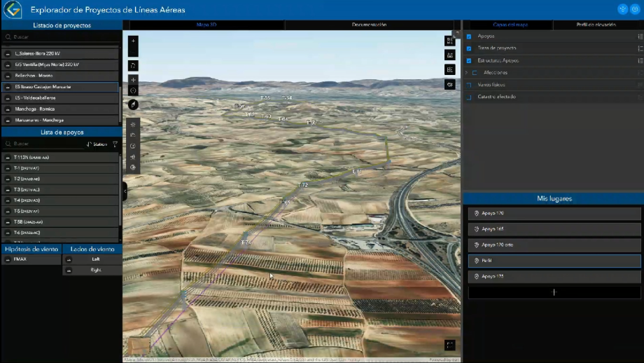
Task: Collapse the left side panel handle
Action: pos(125,191)
